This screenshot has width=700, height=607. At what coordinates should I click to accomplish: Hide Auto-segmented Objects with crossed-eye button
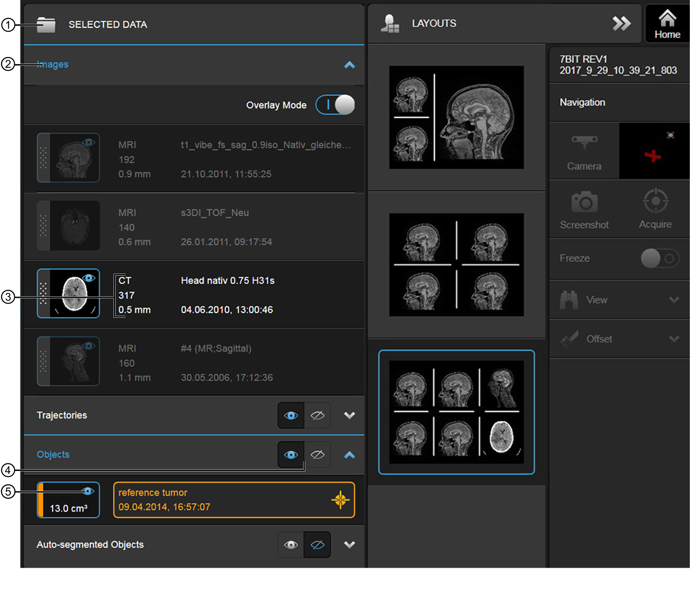(x=318, y=545)
